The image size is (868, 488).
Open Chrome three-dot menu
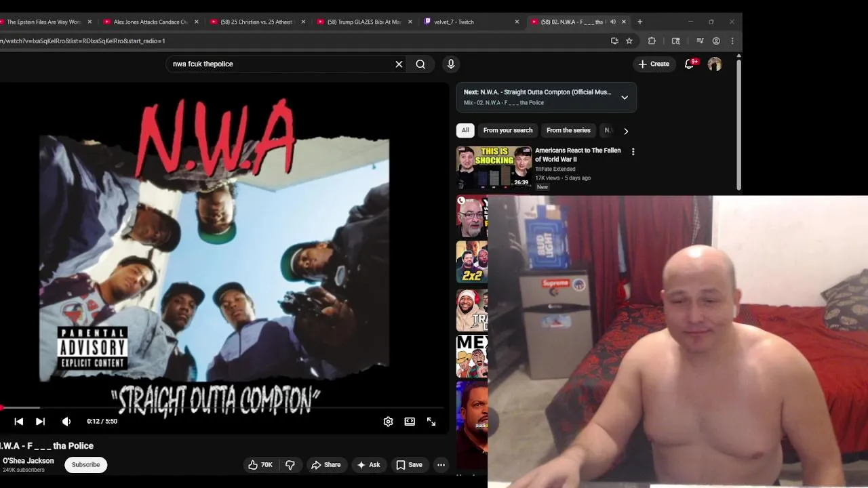coord(732,41)
